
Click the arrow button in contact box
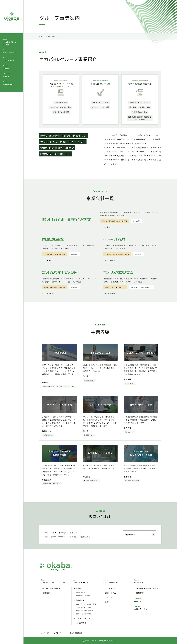click(x=153, y=534)
